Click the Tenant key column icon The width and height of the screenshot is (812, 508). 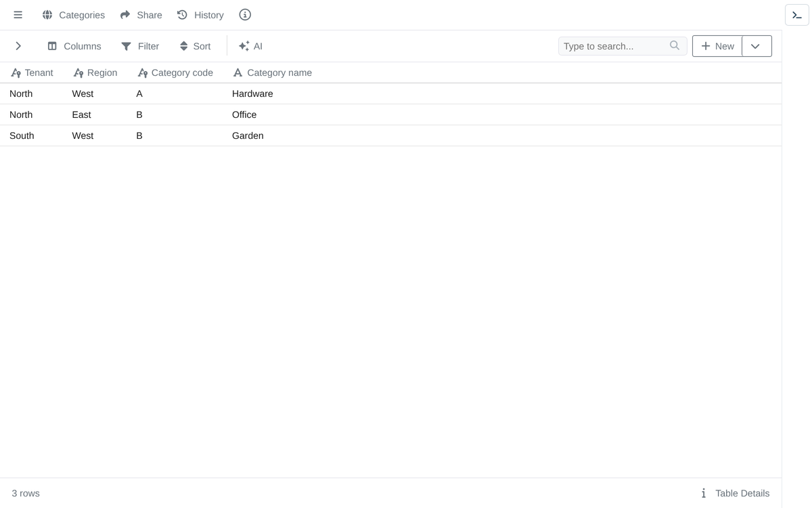(x=16, y=73)
